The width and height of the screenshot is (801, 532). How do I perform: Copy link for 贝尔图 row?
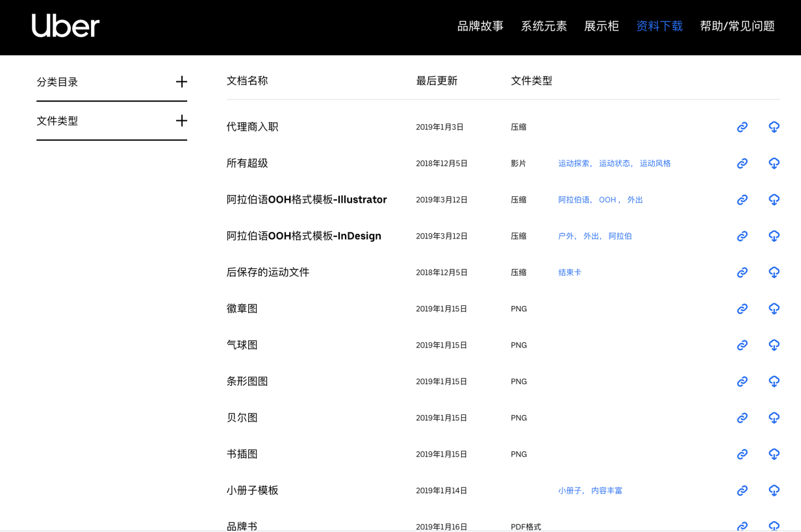click(x=742, y=418)
